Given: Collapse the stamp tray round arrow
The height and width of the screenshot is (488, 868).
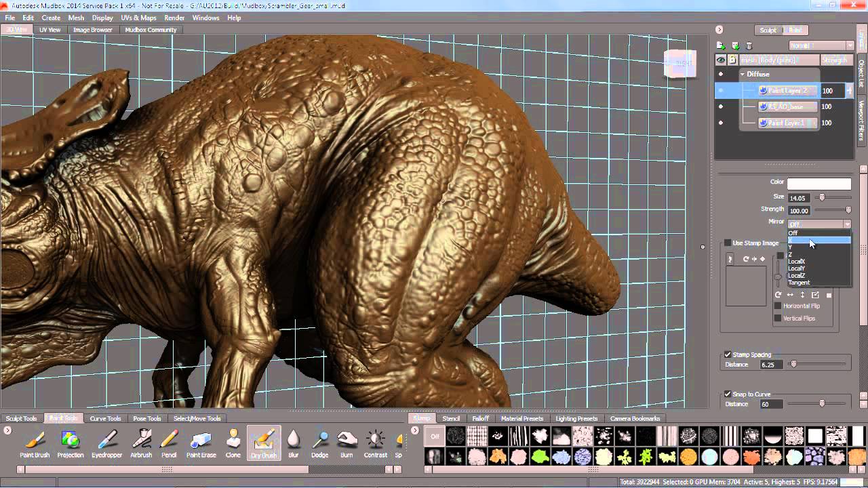Looking at the screenshot, I should coord(415,430).
